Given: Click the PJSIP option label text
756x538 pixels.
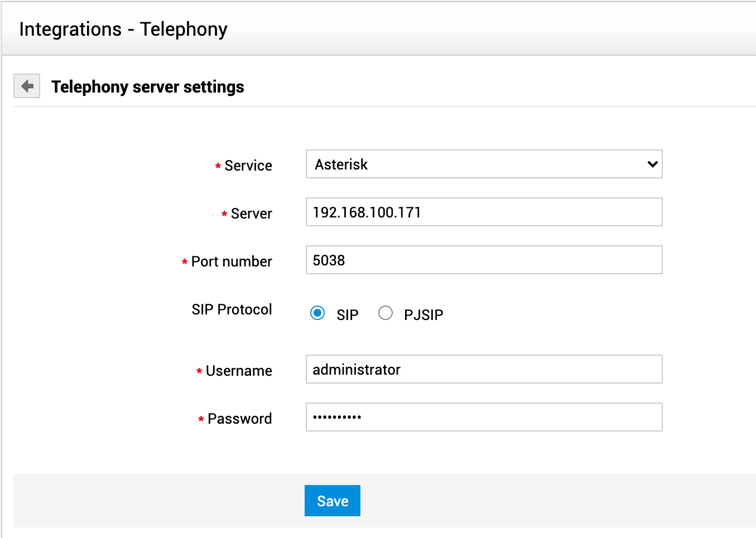Looking at the screenshot, I should click(x=423, y=315).
